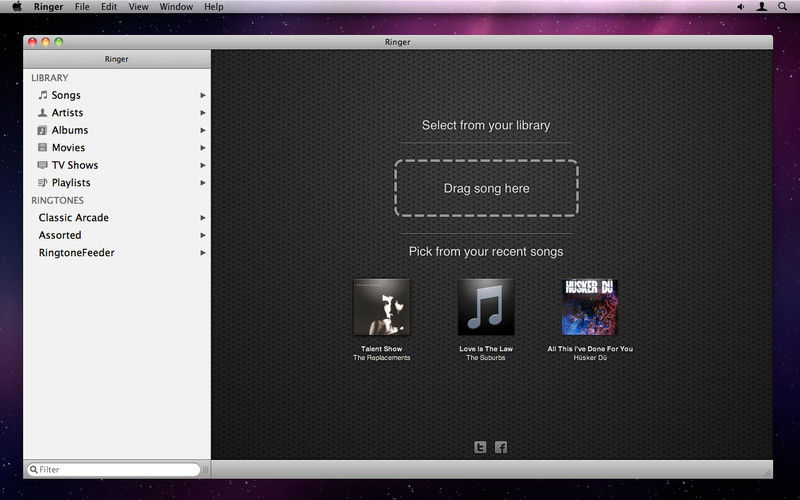
Task: Click the Apple menu icon
Action: pyautogui.click(x=17, y=7)
